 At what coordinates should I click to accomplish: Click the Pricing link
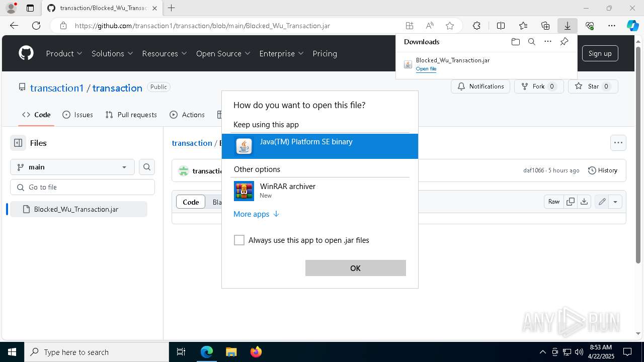click(x=325, y=53)
